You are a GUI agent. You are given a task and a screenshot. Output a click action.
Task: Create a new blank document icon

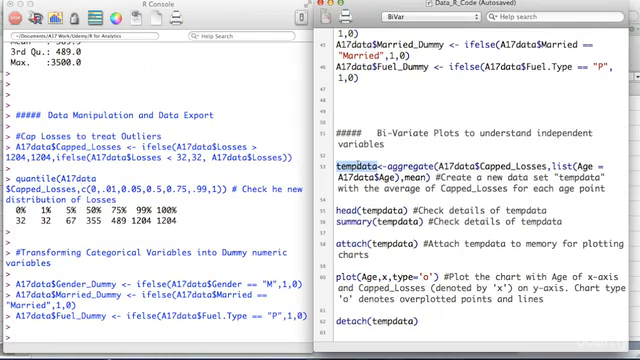156,18
